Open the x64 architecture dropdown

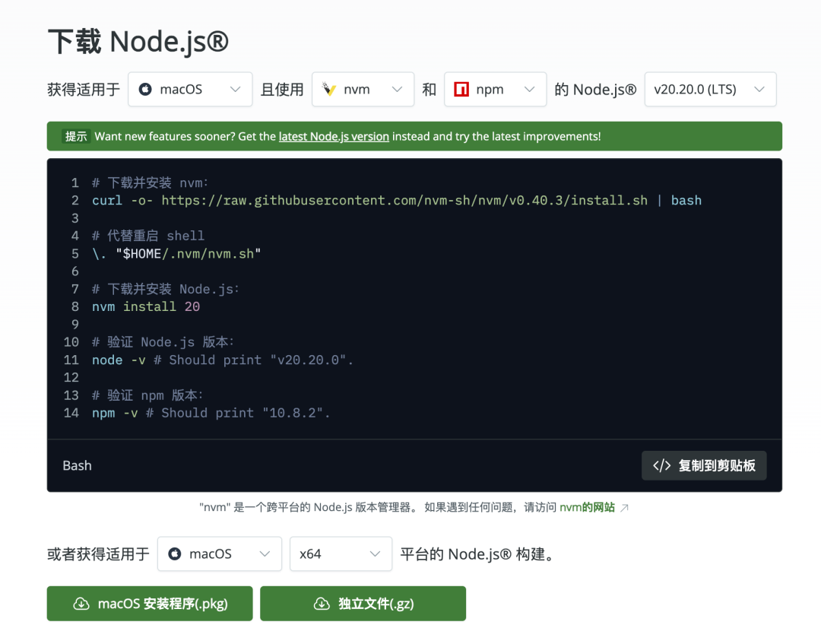click(x=341, y=554)
